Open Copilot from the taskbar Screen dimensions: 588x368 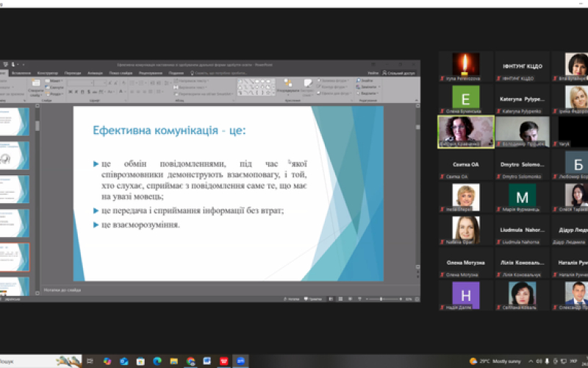pos(107,361)
